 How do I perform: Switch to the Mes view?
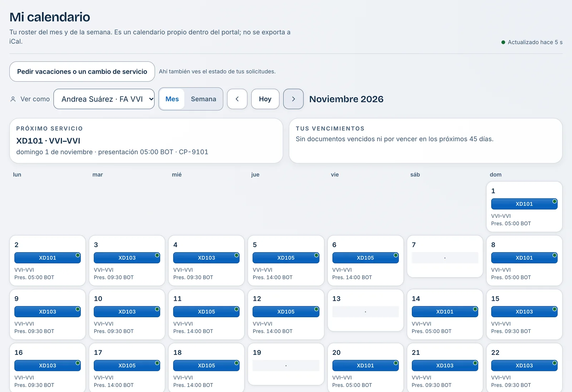click(x=172, y=99)
